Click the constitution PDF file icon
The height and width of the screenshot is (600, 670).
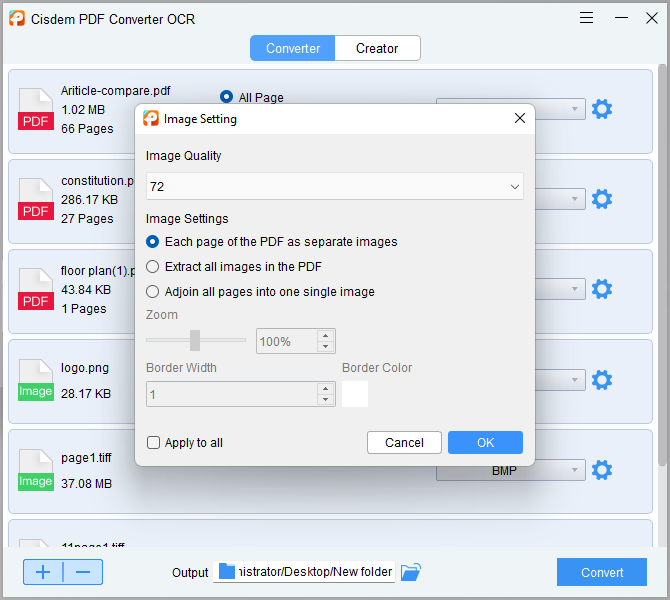36,199
